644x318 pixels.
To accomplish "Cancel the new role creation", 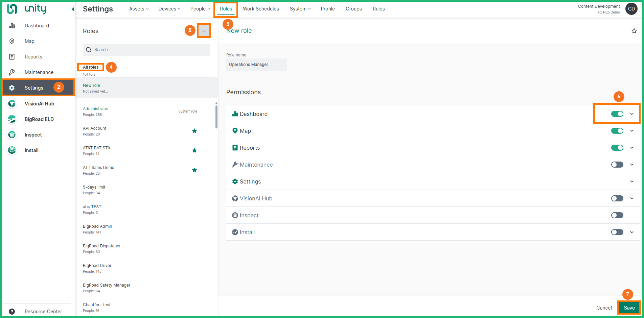I will click(x=604, y=308).
